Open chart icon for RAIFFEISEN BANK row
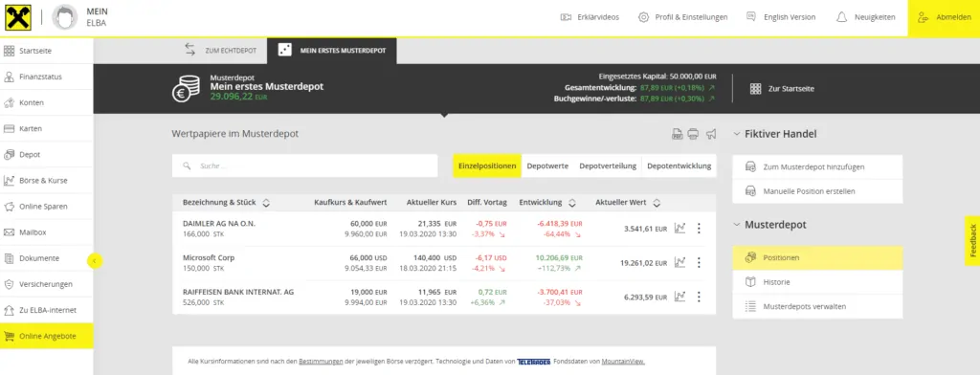This screenshot has height=375, width=980. [x=680, y=297]
